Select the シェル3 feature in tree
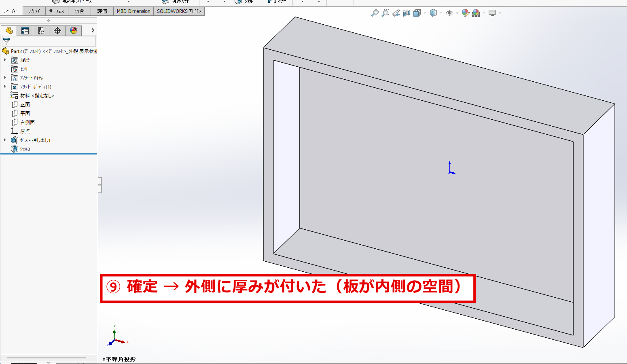The image size is (627, 364). tap(21, 149)
